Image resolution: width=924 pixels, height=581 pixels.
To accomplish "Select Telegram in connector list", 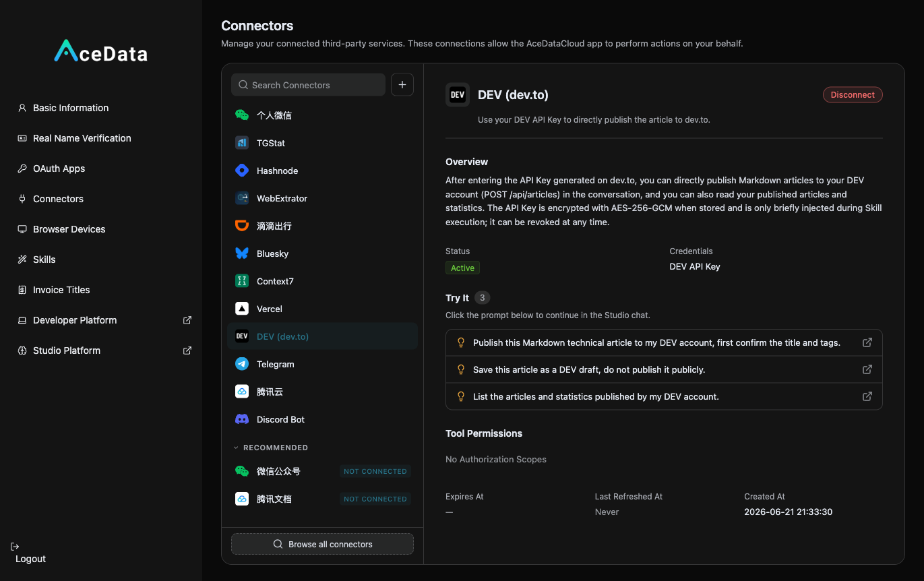I will pyautogui.click(x=322, y=364).
